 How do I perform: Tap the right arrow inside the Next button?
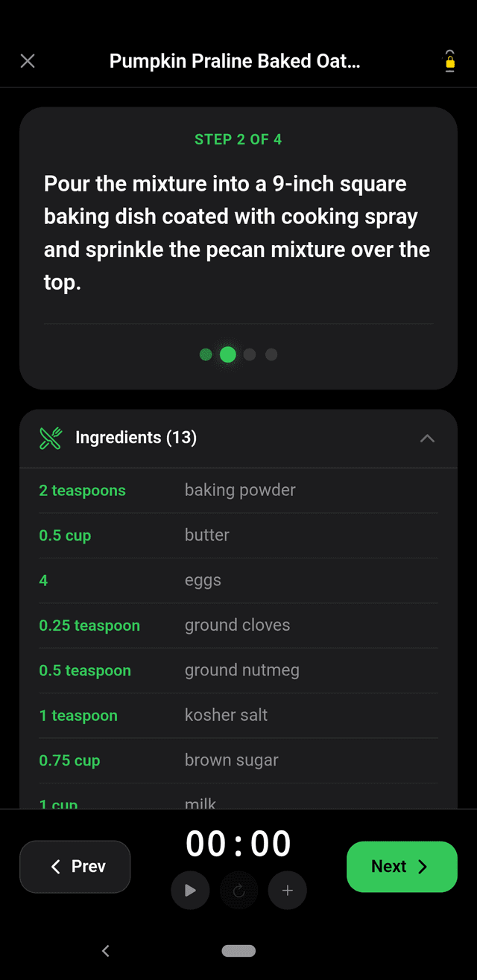pos(425,866)
